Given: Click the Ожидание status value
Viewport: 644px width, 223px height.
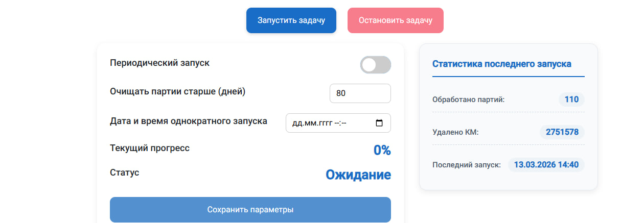Looking at the screenshot, I should coord(358,175).
